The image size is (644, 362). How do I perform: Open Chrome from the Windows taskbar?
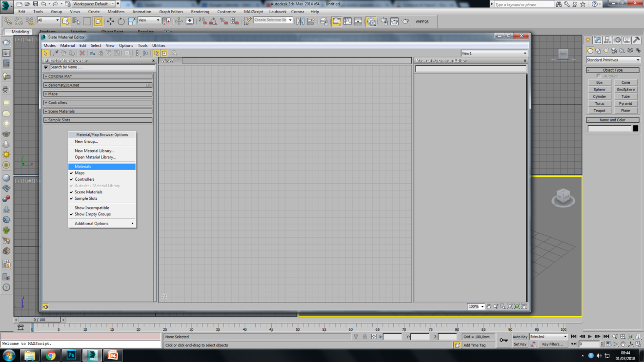[50, 355]
